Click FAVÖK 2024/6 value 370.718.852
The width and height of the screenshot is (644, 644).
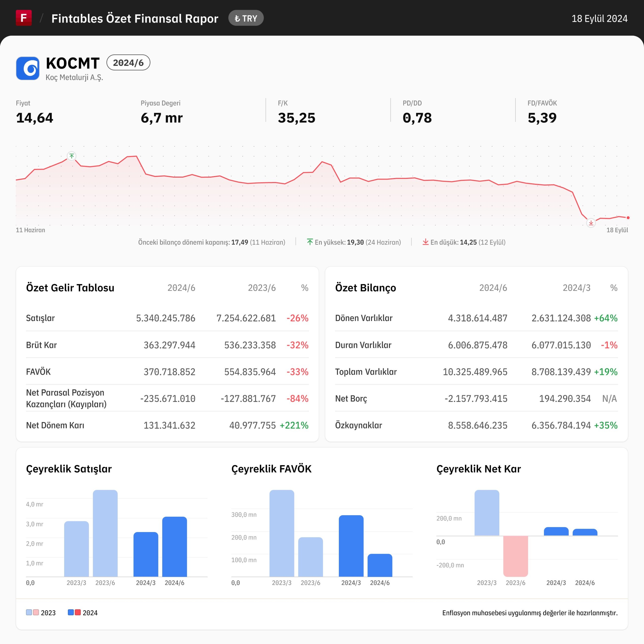(x=169, y=372)
